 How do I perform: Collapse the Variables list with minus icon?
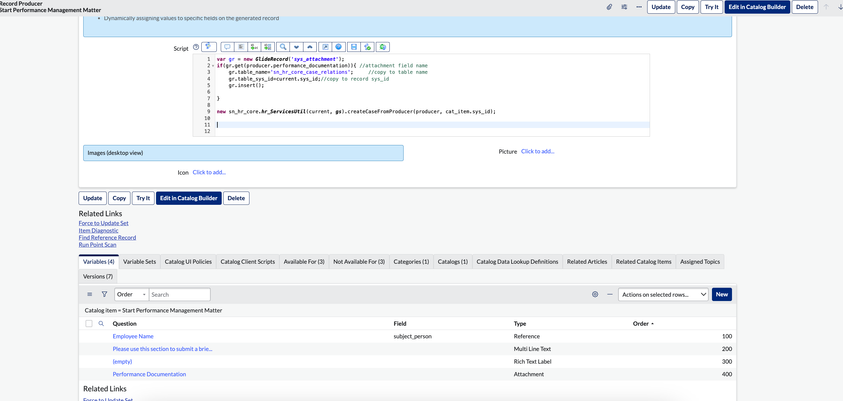pos(610,295)
